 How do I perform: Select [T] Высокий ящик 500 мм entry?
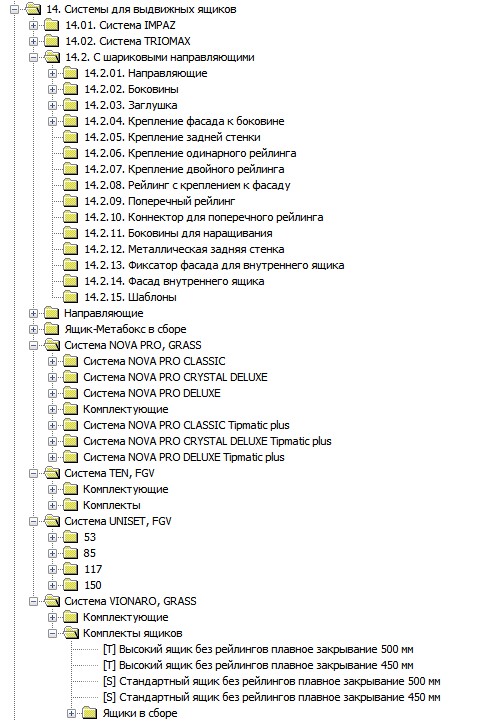(258, 649)
